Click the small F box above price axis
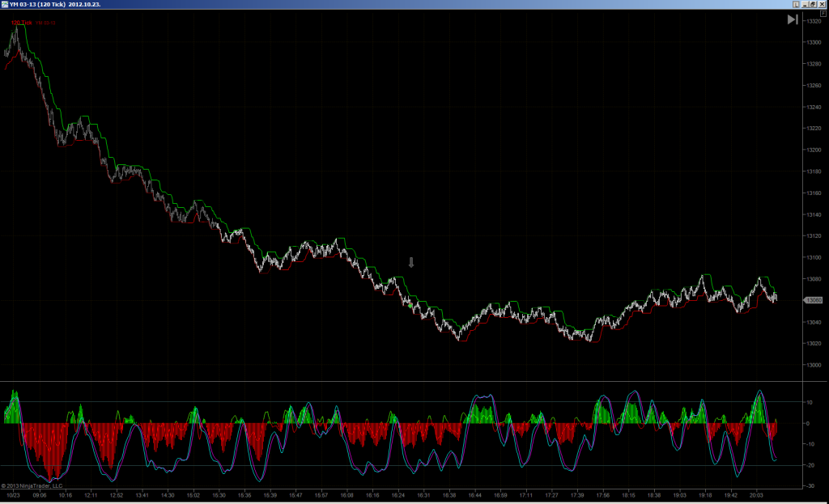Viewport: 829px width, 504px height. point(823,13)
